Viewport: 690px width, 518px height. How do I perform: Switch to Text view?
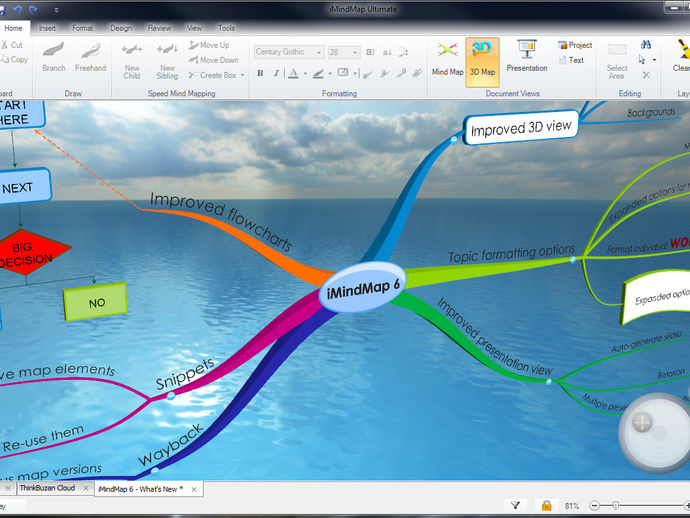point(571,60)
